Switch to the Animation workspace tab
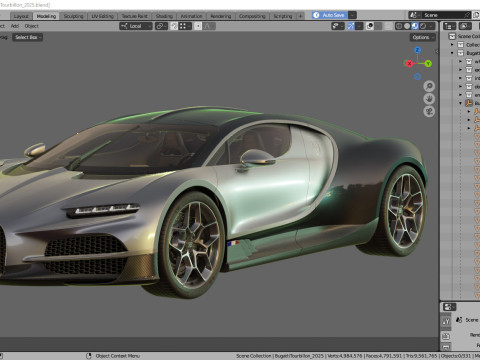 pos(191,16)
